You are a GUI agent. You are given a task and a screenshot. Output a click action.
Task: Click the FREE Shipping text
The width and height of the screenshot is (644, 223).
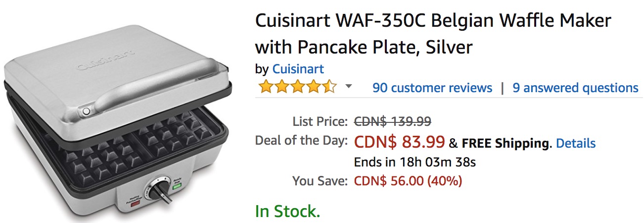point(505,143)
